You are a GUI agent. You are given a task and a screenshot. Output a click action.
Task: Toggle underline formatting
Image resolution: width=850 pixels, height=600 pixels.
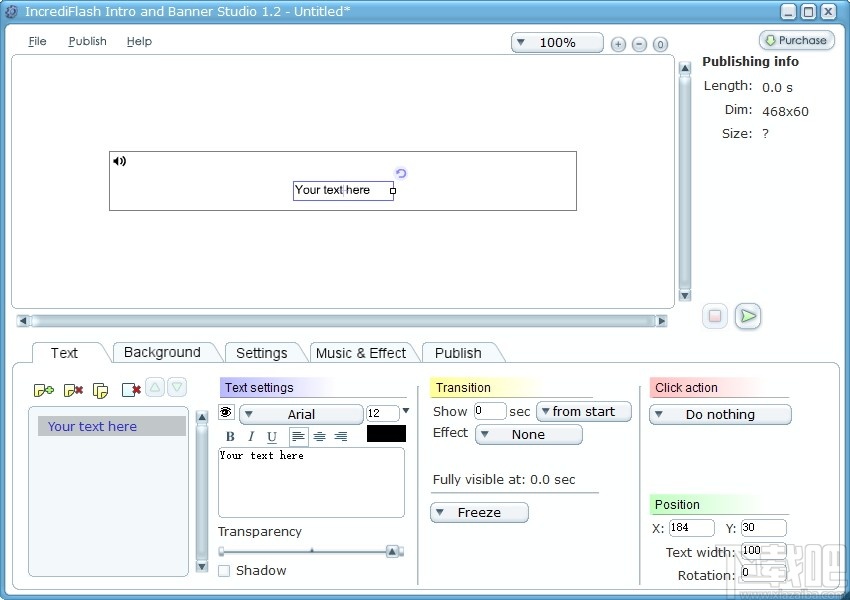(272, 436)
